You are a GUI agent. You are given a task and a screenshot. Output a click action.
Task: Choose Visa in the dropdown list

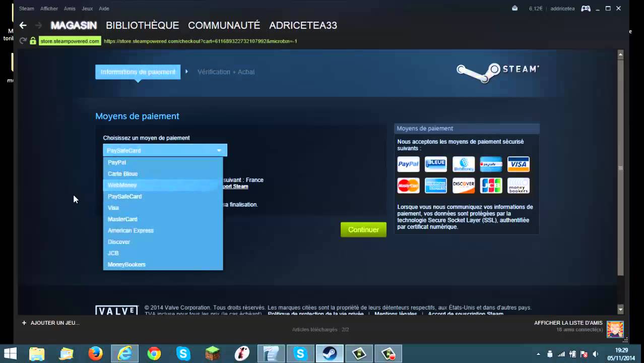coord(163,208)
